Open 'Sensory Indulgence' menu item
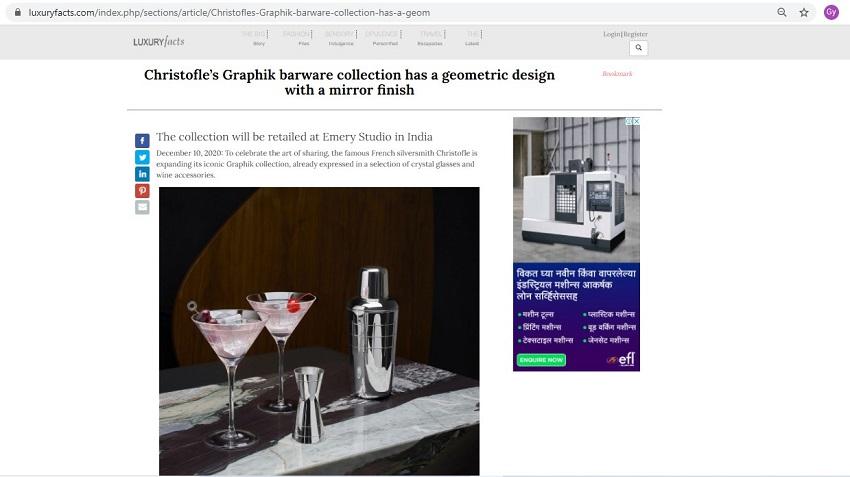850x477 pixels. pyautogui.click(x=340, y=38)
